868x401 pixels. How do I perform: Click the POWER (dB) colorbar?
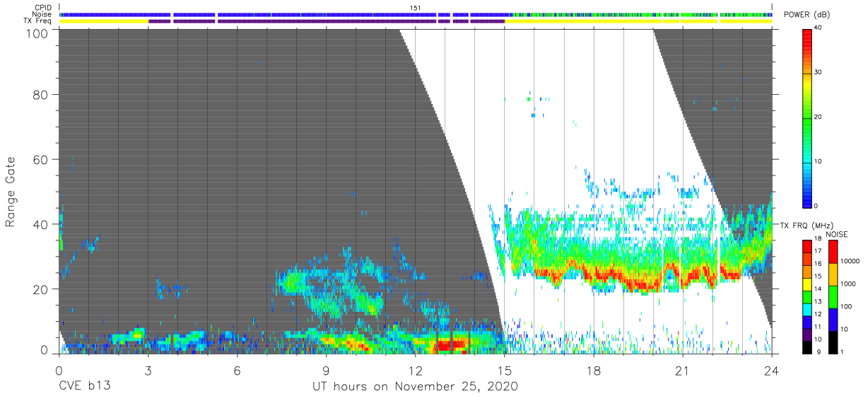point(807,117)
